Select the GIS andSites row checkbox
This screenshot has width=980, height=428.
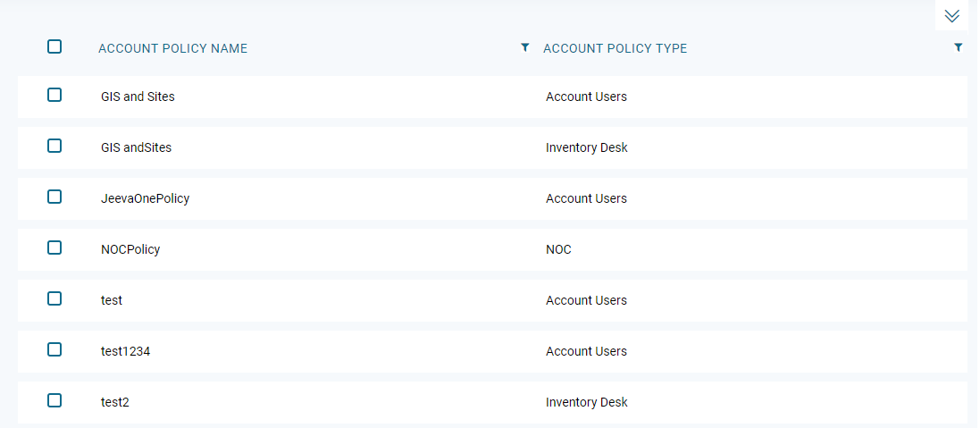coord(54,146)
